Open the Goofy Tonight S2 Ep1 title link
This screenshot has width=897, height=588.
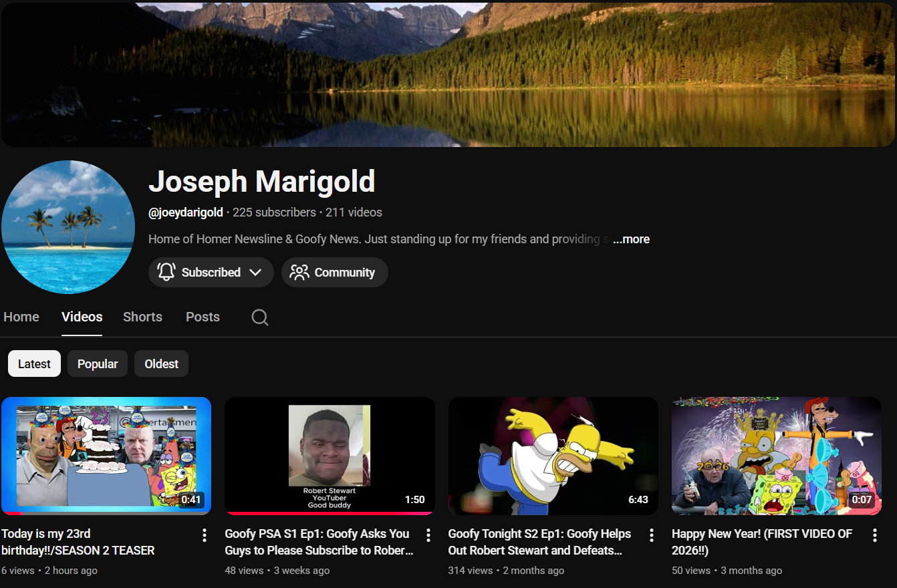coord(539,542)
